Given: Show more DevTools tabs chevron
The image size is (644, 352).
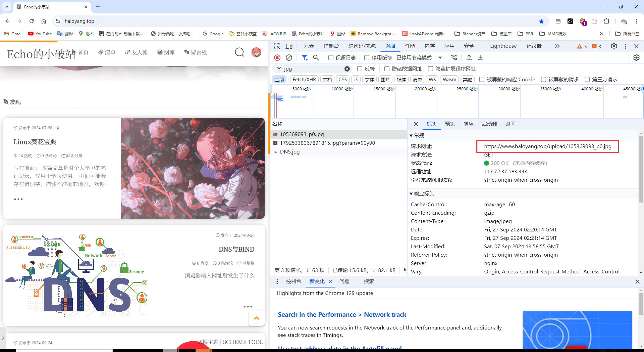Looking at the screenshot, I should [557, 46].
